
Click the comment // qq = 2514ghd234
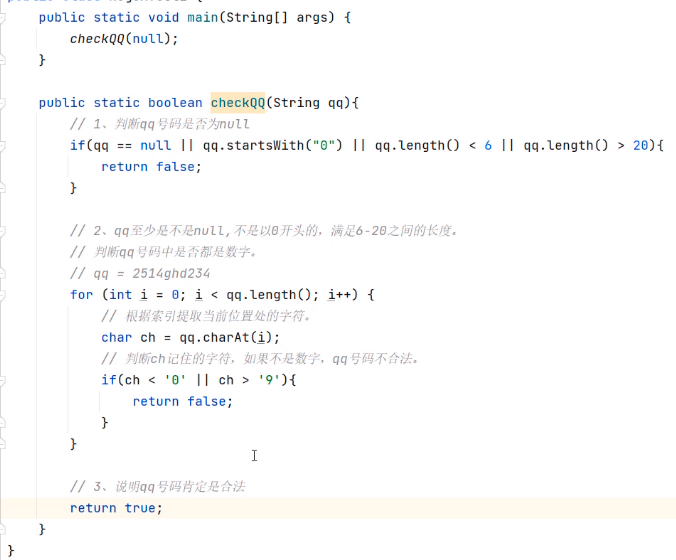140,273
